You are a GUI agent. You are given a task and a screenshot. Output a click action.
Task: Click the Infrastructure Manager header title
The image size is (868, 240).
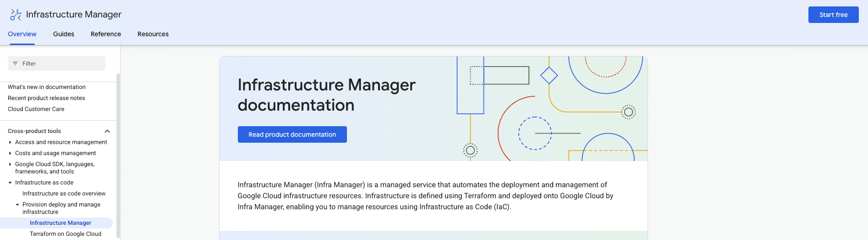point(74,15)
